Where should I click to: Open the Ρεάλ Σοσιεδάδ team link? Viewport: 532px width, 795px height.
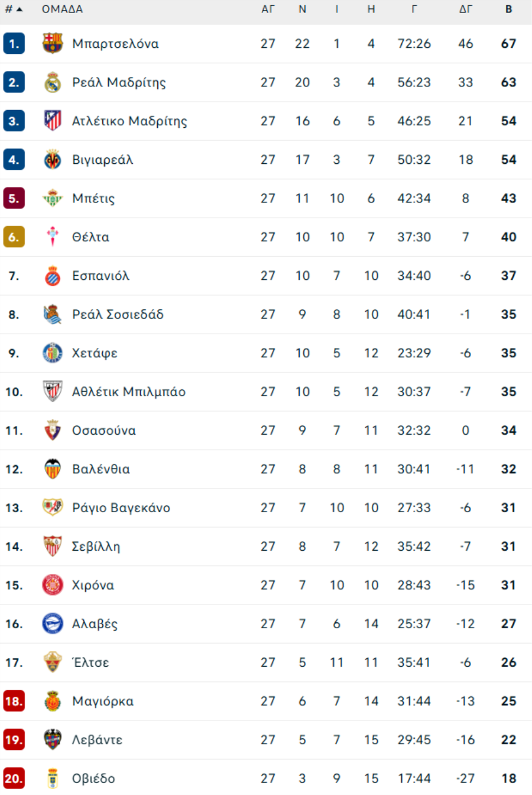118,315
